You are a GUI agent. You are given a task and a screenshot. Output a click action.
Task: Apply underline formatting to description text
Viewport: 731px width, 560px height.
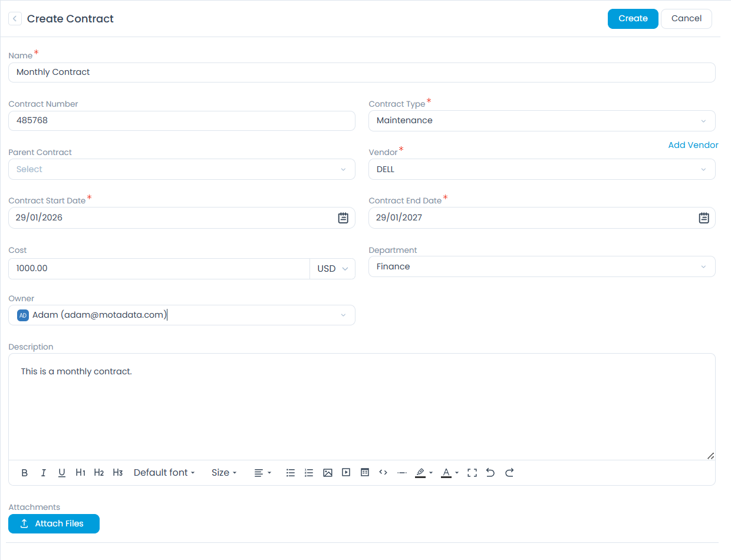61,472
